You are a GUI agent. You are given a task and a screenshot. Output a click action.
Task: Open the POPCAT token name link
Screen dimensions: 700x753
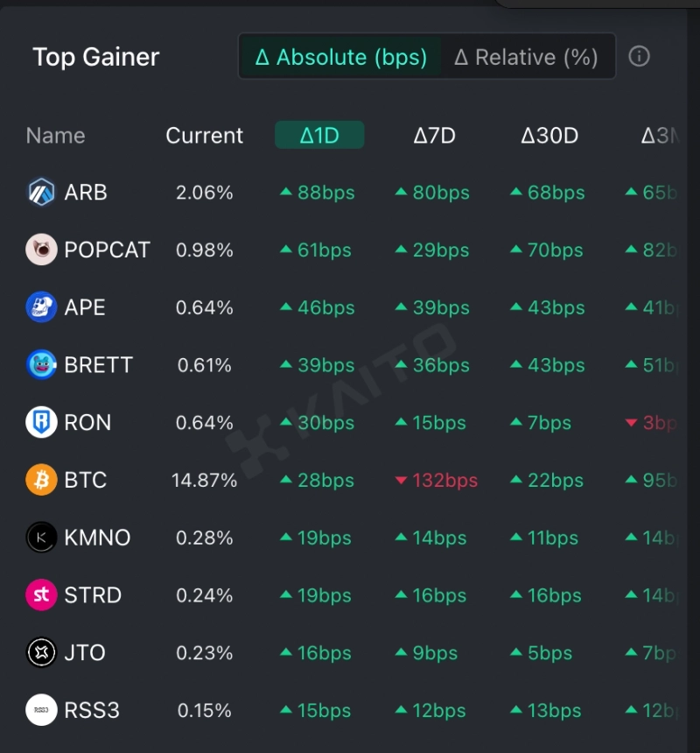pyautogui.click(x=107, y=250)
